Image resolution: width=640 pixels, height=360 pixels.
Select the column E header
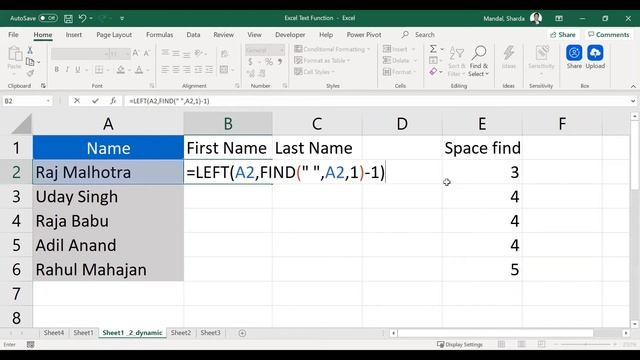click(x=482, y=124)
